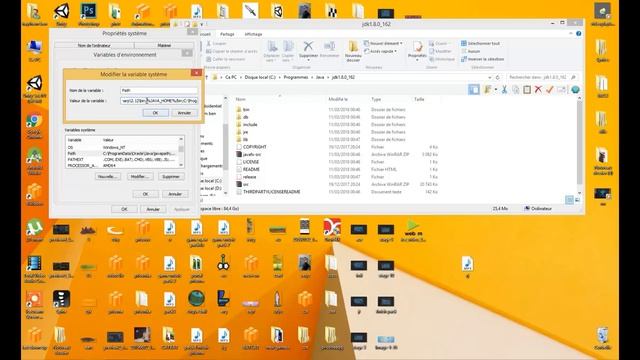
Task: Open the Google Chrome desktop icon
Action: (34, 121)
